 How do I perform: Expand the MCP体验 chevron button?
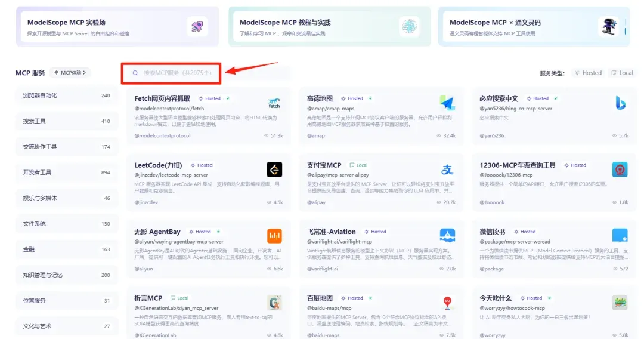[70, 73]
